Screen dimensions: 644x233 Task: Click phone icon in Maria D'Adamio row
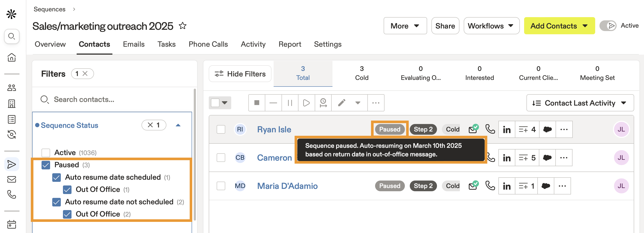click(x=490, y=186)
